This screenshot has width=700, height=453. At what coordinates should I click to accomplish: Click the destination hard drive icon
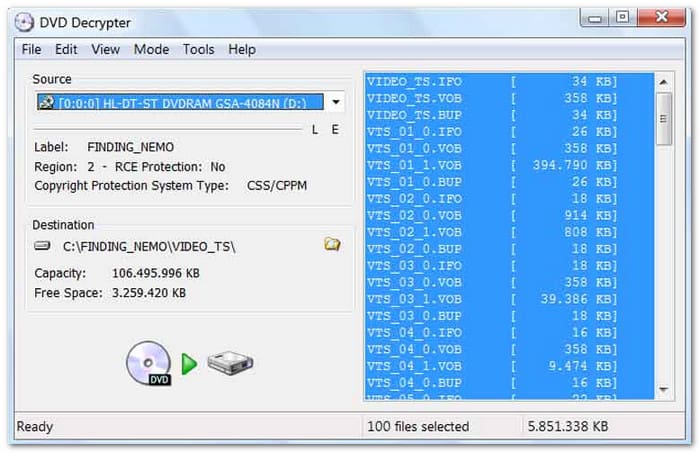pos(42,246)
